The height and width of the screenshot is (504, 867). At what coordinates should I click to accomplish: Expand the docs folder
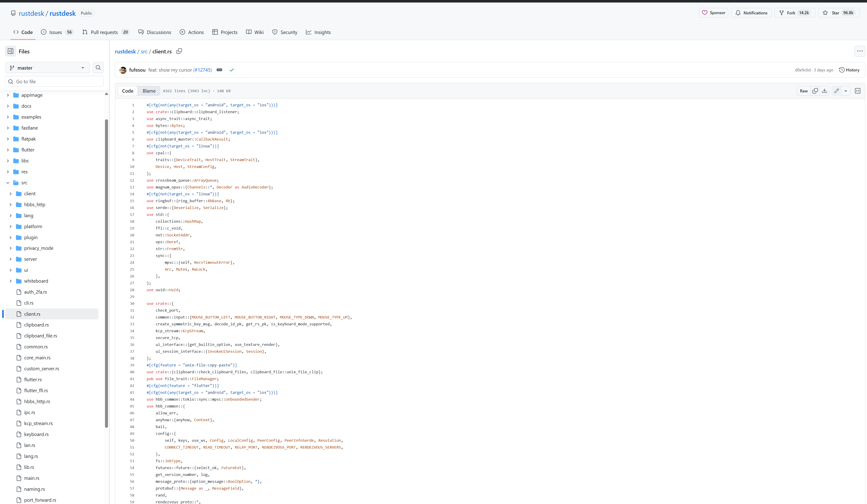point(8,106)
